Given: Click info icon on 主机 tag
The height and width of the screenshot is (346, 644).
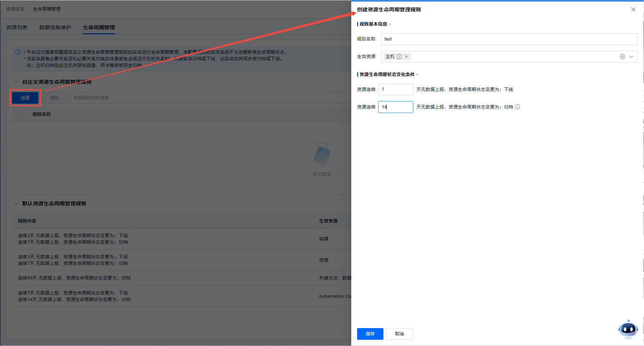Looking at the screenshot, I should click(399, 57).
